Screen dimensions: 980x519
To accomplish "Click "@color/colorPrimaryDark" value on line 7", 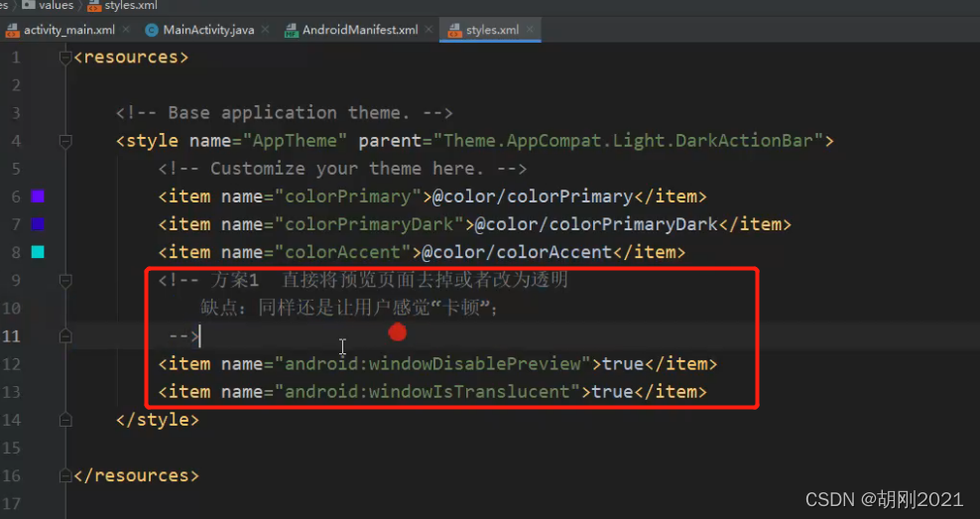I will [596, 224].
